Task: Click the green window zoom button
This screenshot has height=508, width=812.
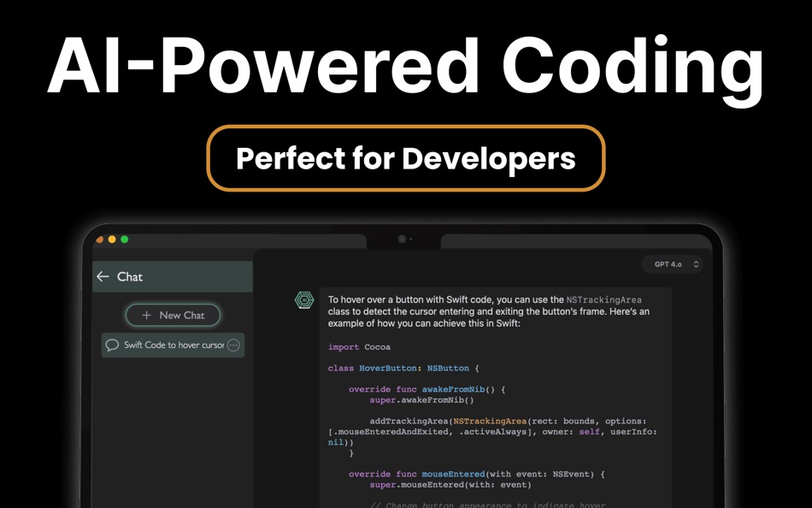Action: coord(124,239)
